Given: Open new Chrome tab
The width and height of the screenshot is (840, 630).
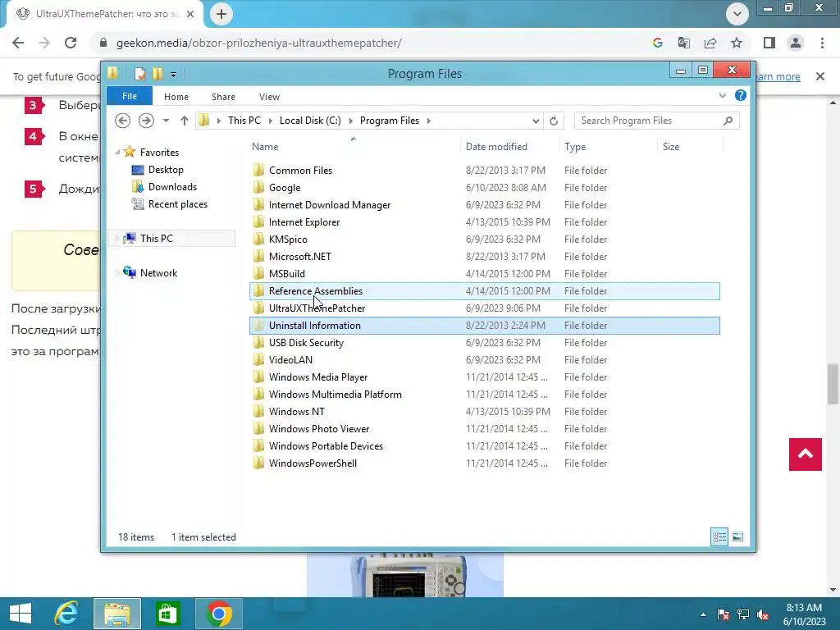Looking at the screenshot, I should tap(221, 14).
